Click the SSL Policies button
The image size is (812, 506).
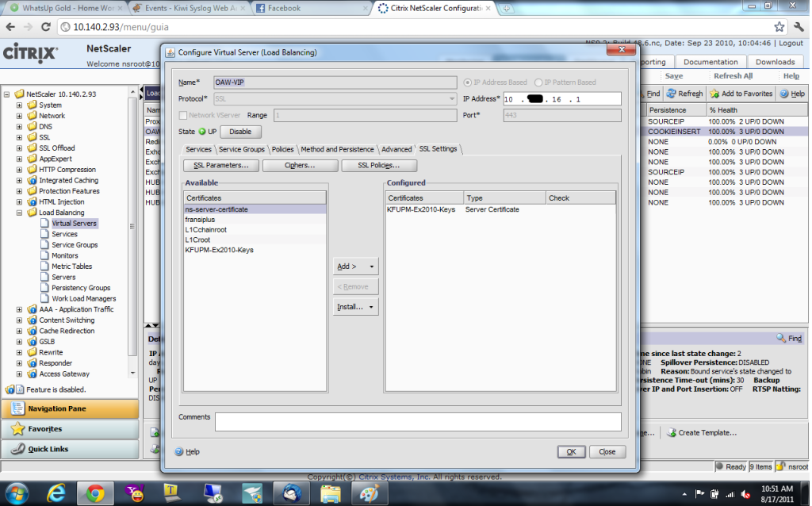pyautogui.click(x=378, y=166)
